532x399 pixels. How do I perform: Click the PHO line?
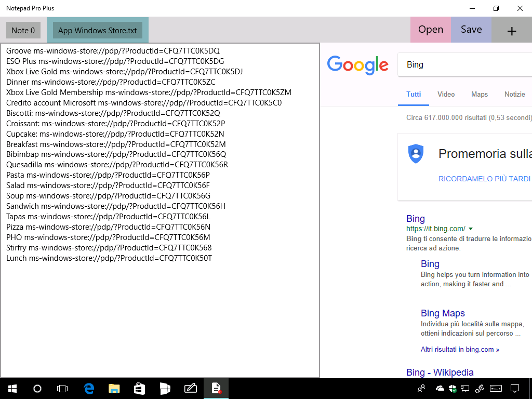coord(108,237)
